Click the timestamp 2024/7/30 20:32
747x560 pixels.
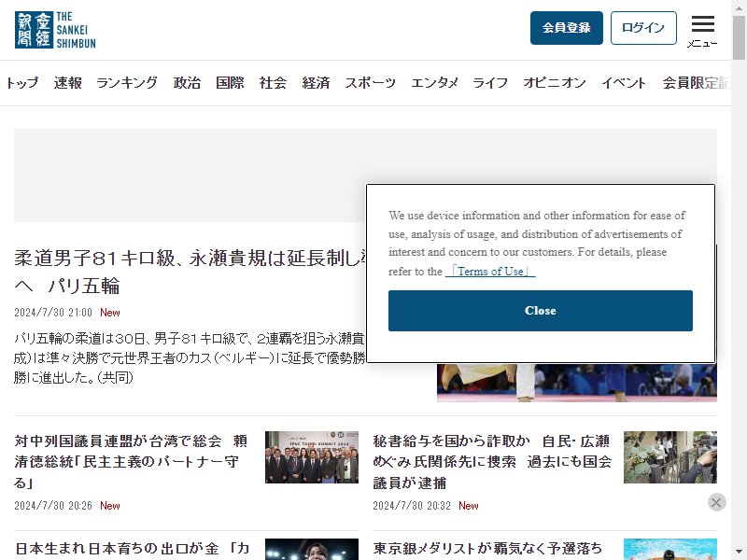[412, 506]
